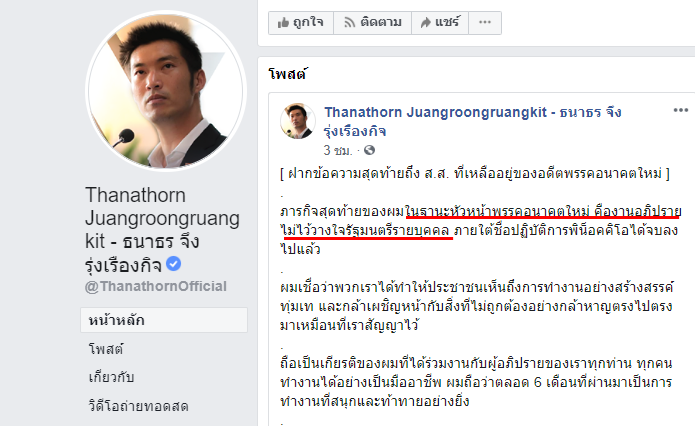Image resolution: width=695 pixels, height=426 pixels.
Task: Click the globe public-audience icon on post
Action: pyautogui.click(x=369, y=150)
